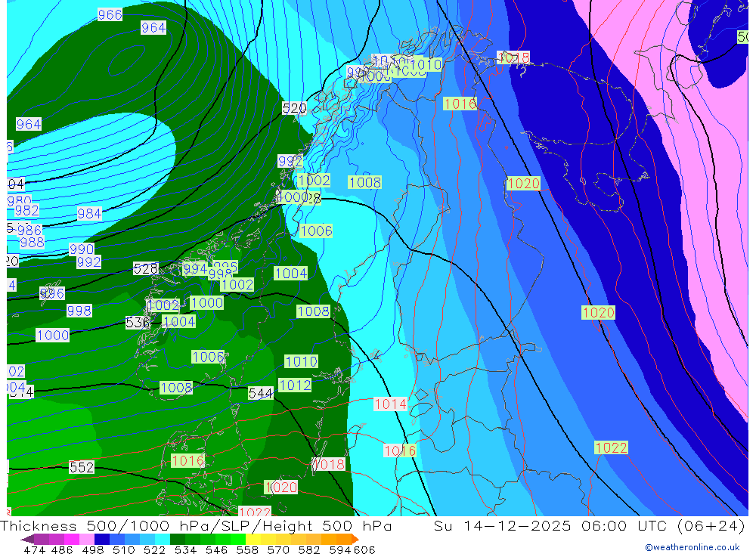Select the bright yellow legend swatch above 558
The image size is (756, 554).
pyautogui.click(x=253, y=539)
